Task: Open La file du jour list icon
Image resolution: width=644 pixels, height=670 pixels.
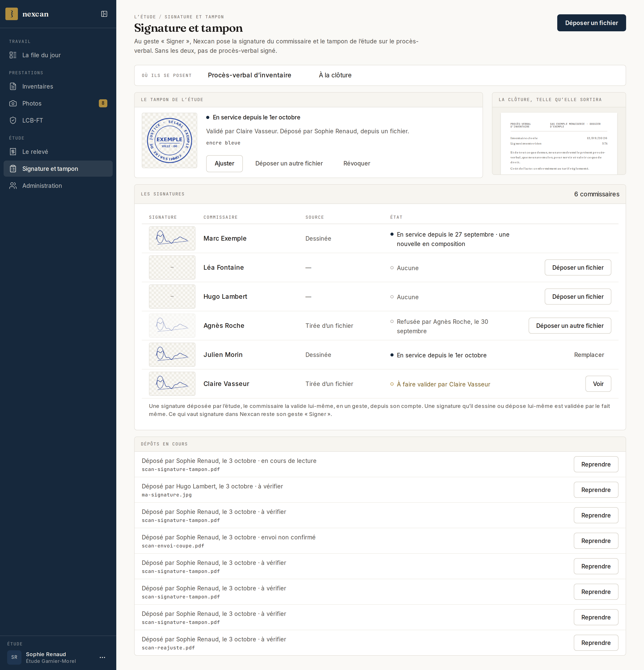Action: [13, 55]
